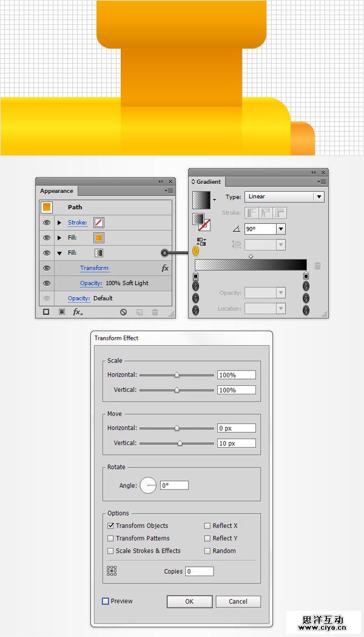364x637 pixels.
Task: Toggle visibility of 100% Soft Light opacity
Action: (x=47, y=283)
